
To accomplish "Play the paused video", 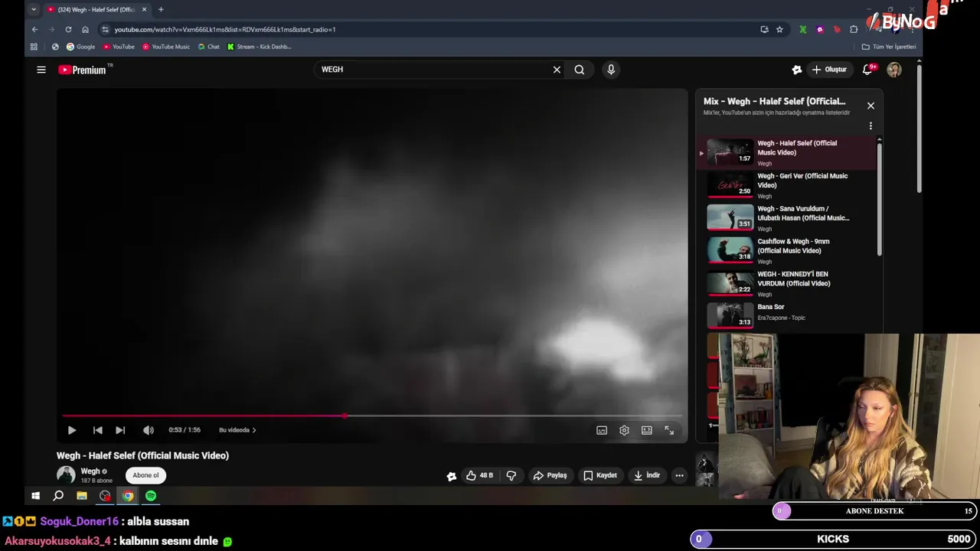I will pos(72,430).
